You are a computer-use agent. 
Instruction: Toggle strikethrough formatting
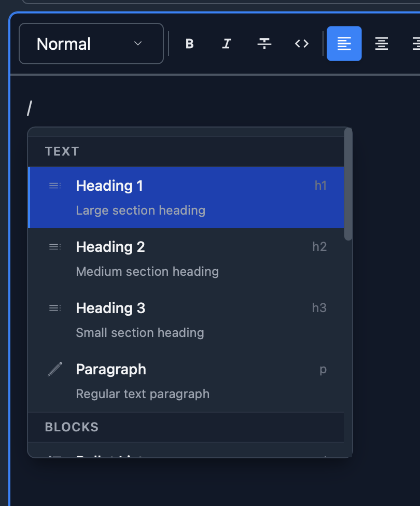click(264, 44)
